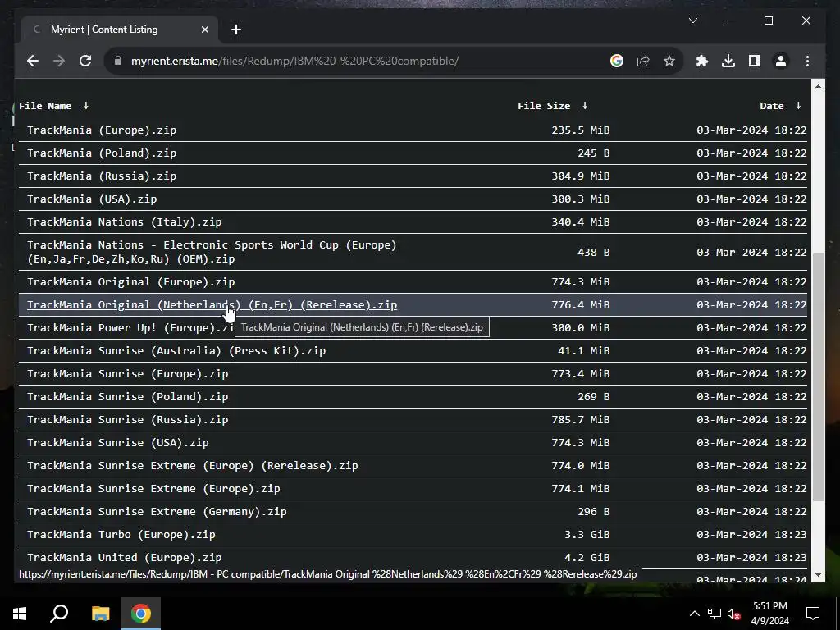Download TrackMania United (Europe).zip
The width and height of the screenshot is (840, 630).
coord(125,558)
